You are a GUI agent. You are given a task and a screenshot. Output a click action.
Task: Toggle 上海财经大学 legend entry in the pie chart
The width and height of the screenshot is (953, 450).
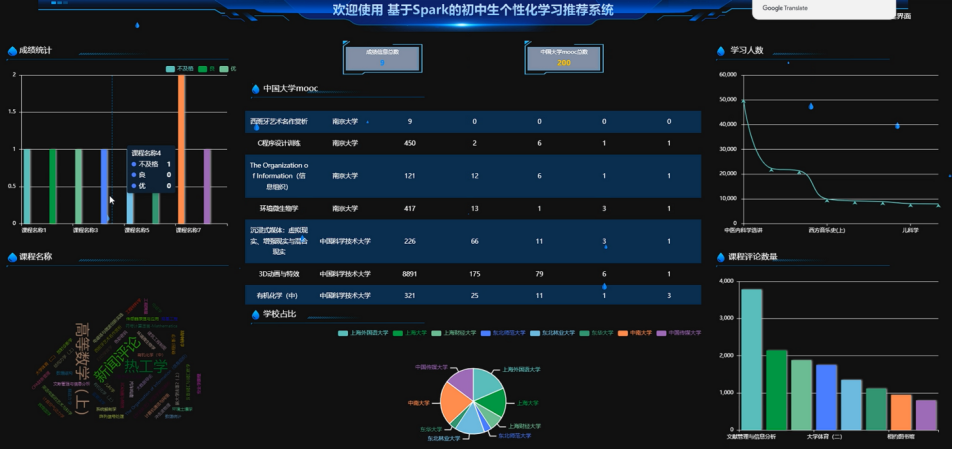(x=454, y=333)
